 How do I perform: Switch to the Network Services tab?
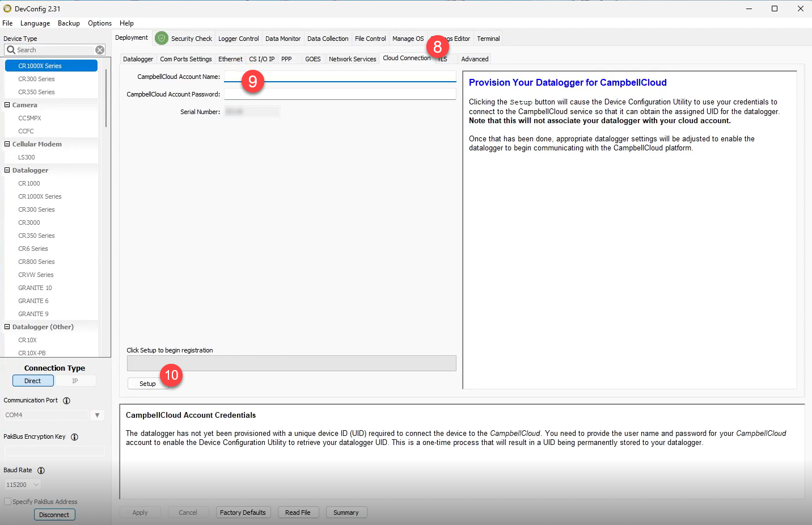click(352, 59)
